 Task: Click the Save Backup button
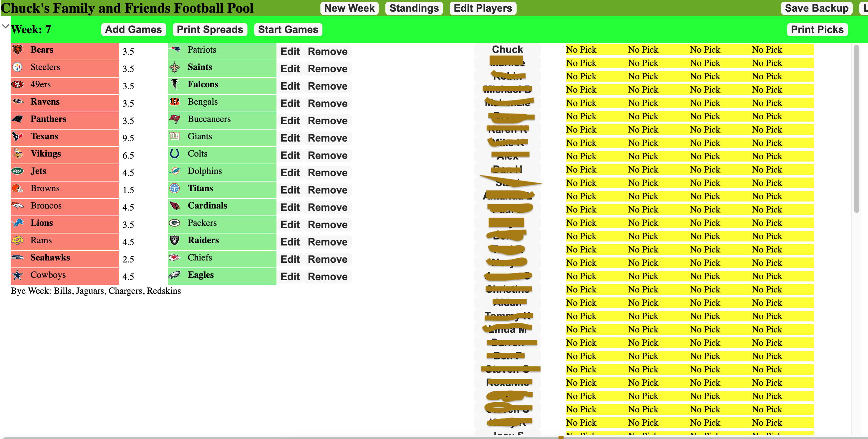tap(816, 8)
